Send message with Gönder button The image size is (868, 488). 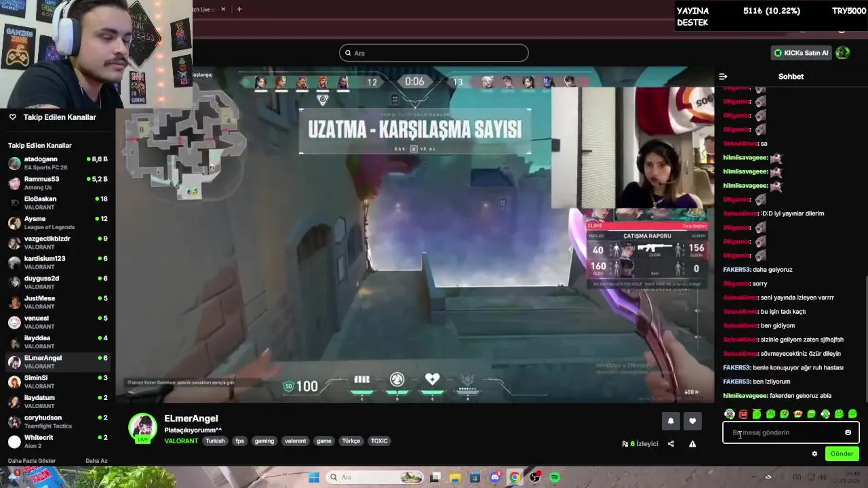(842, 453)
